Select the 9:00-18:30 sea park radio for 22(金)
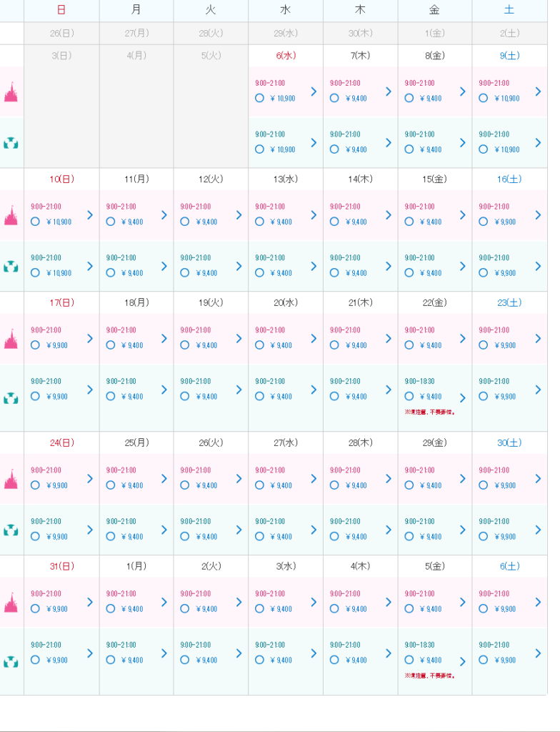This screenshot has height=732, width=560. coord(409,396)
